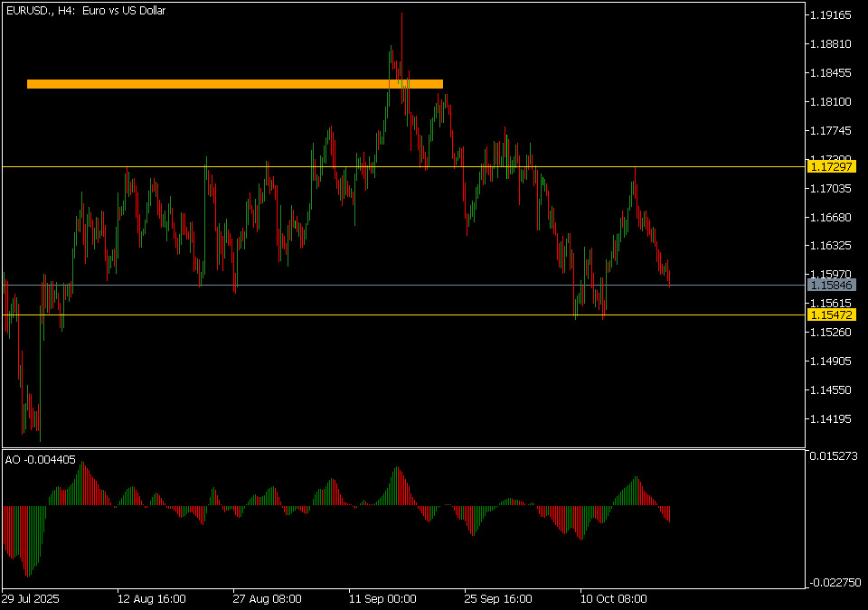Click the AO indicator value label

41,459
